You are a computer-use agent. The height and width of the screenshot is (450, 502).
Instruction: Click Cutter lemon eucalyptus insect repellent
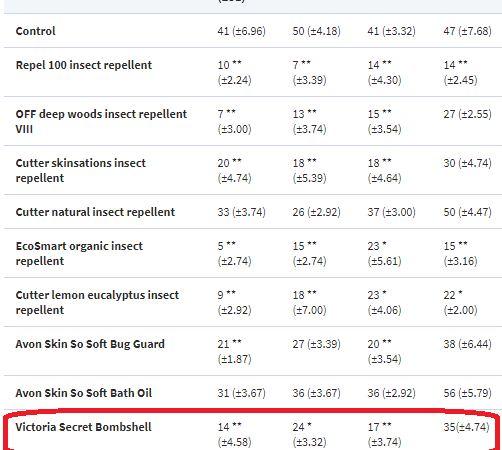point(97,302)
